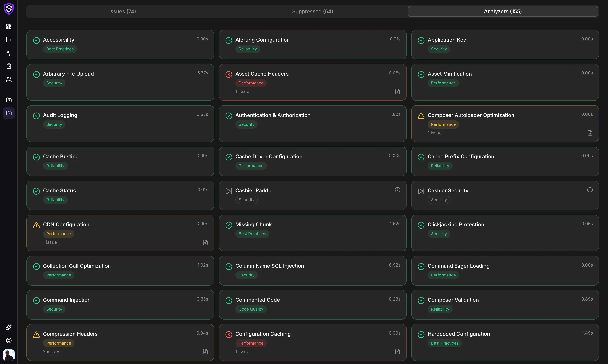
Task: View issue file for Asset Cache Headers
Action: tap(397, 92)
